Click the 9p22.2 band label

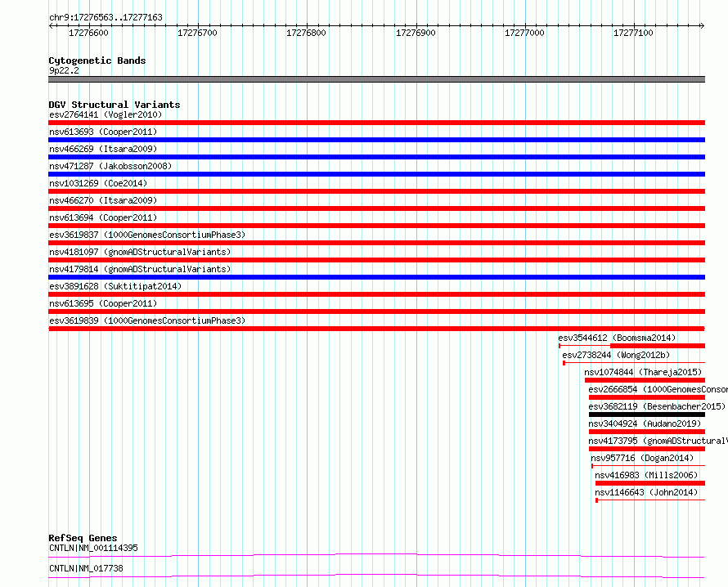click(64, 70)
